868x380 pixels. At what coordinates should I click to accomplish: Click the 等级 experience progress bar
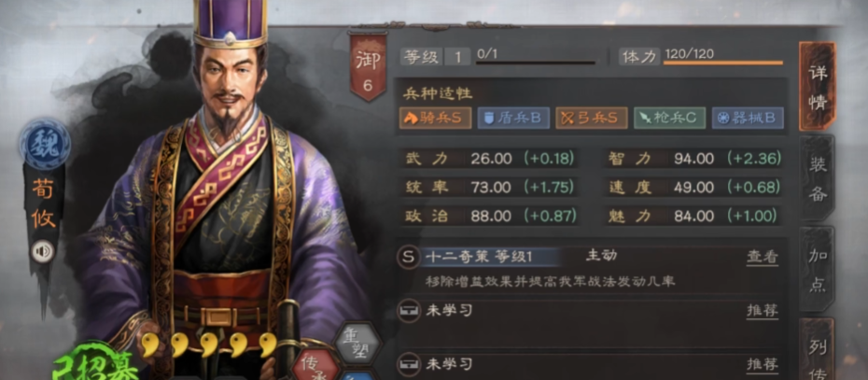tap(536, 63)
